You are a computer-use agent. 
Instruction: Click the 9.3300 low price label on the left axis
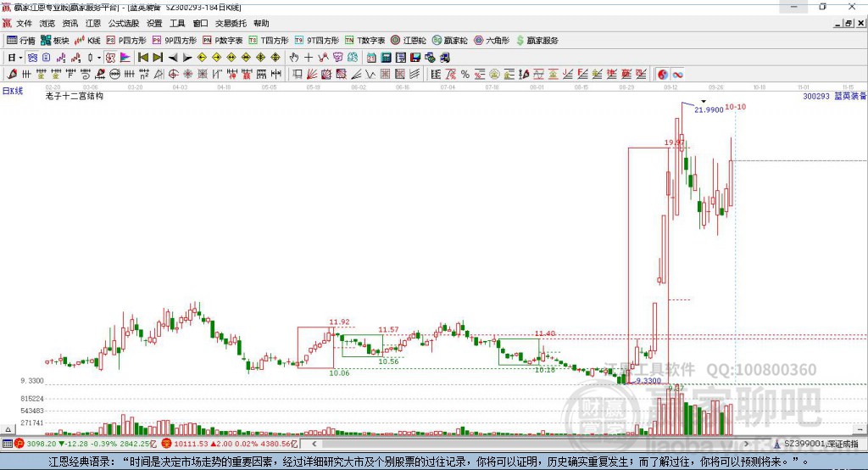coord(31,381)
